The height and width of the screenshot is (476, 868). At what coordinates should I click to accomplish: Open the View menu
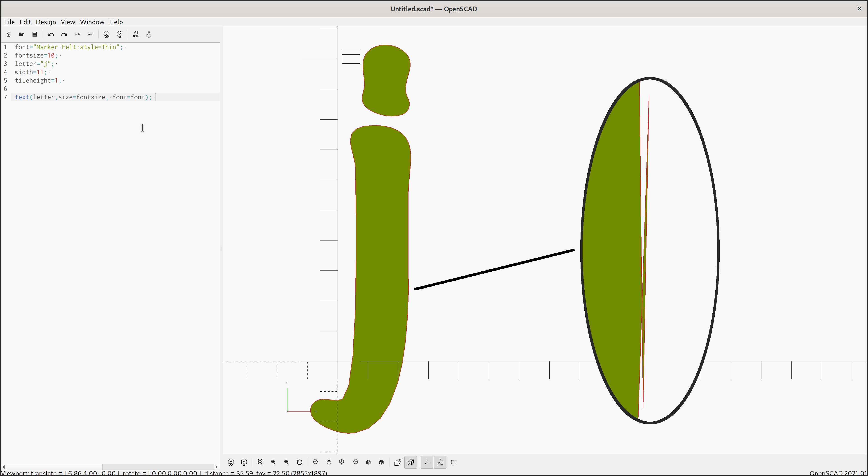(x=68, y=22)
